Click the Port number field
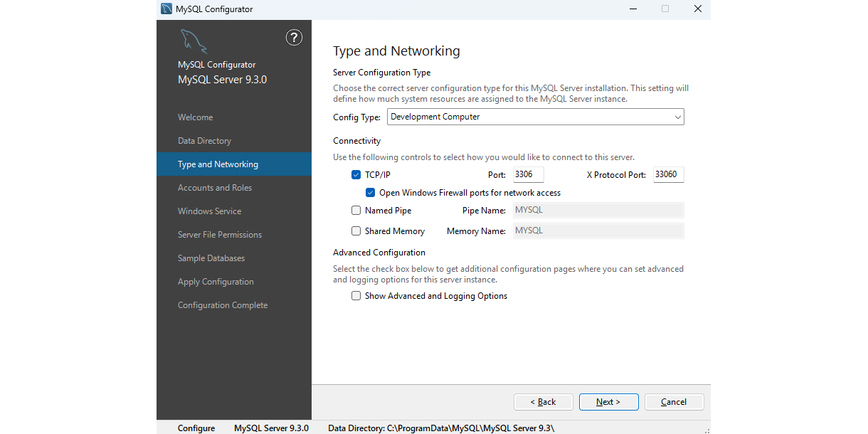 tap(528, 174)
